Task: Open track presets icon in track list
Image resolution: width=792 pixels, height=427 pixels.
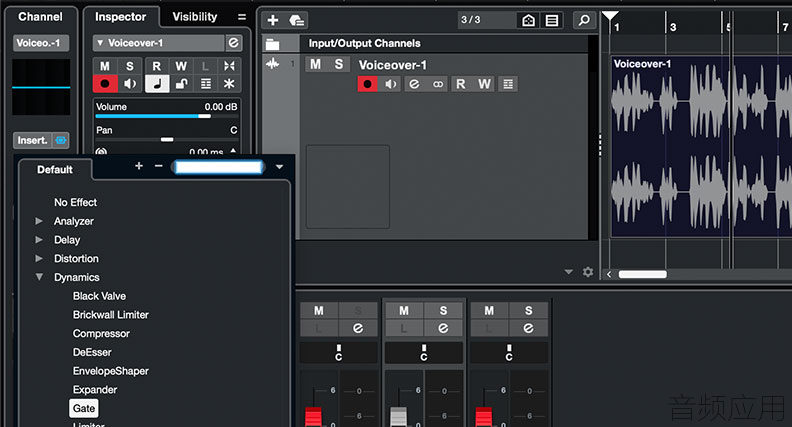Action: tap(296, 20)
